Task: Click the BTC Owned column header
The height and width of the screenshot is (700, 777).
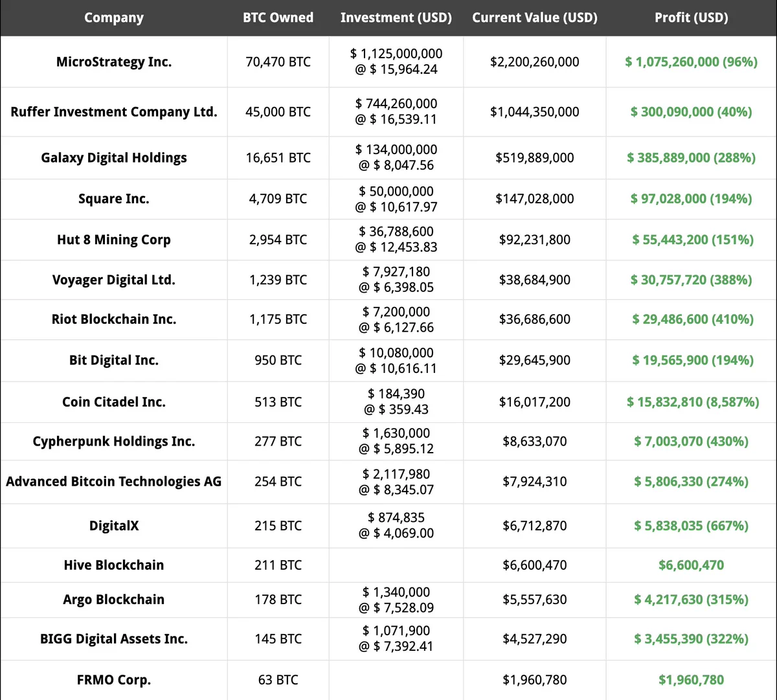Action: tap(278, 18)
